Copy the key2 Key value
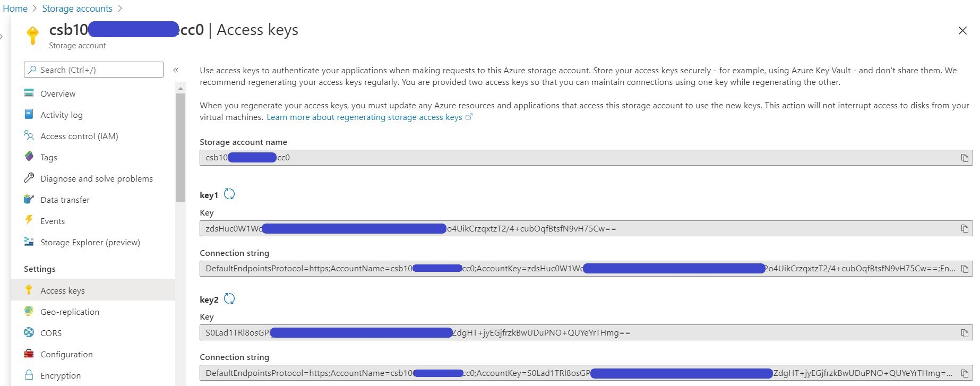 (x=964, y=333)
